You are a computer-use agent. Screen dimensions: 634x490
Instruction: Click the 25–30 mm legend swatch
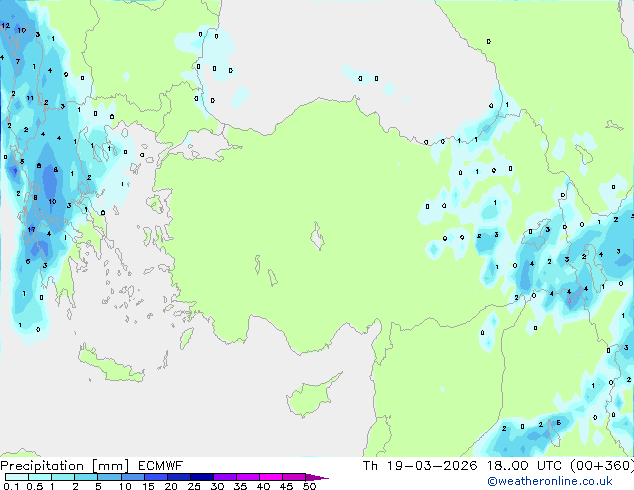pos(202,477)
